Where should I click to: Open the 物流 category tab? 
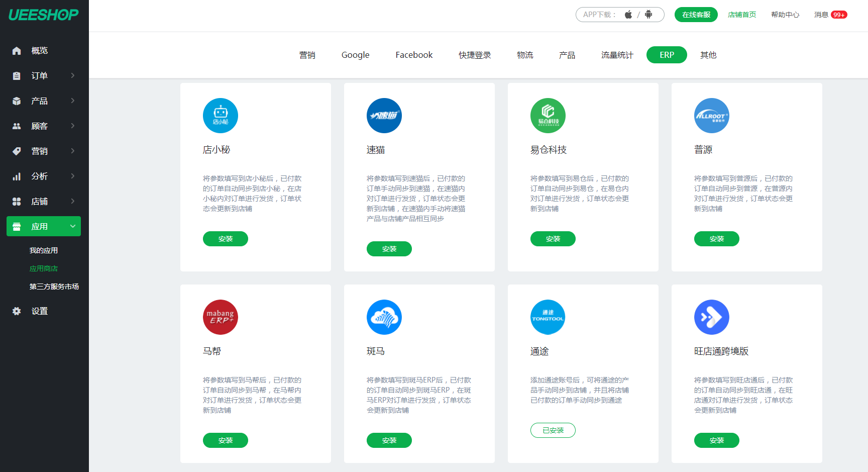coord(525,55)
